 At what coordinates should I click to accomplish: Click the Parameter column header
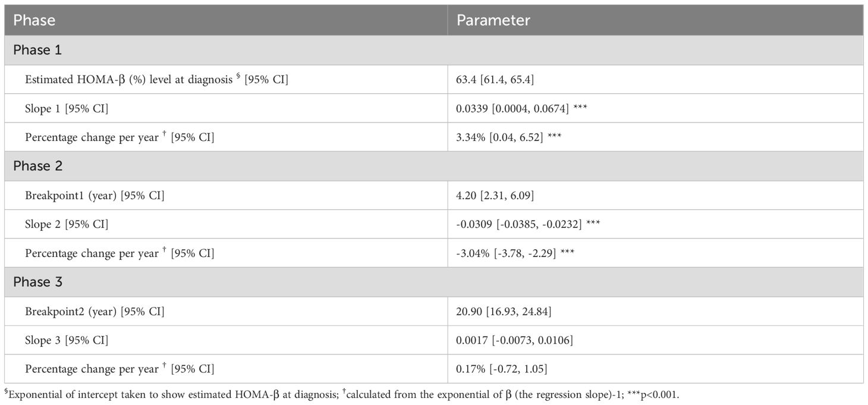click(x=493, y=20)
